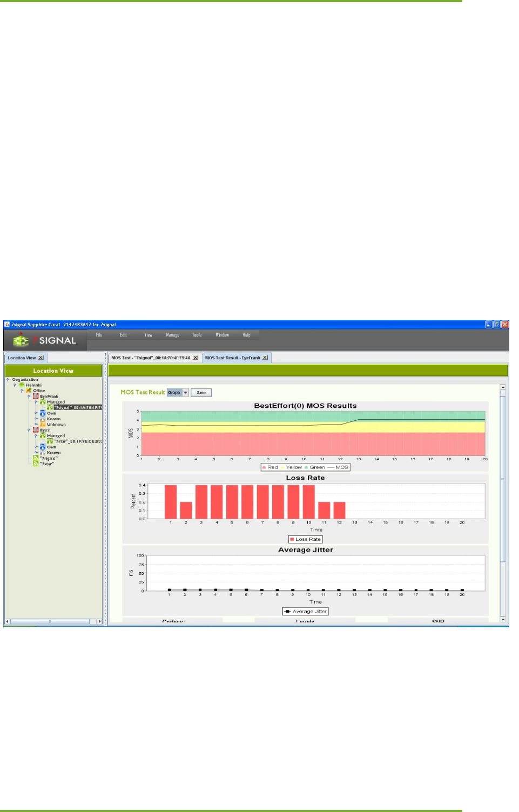Open the Window menu
519x812 pixels.
click(x=223, y=335)
